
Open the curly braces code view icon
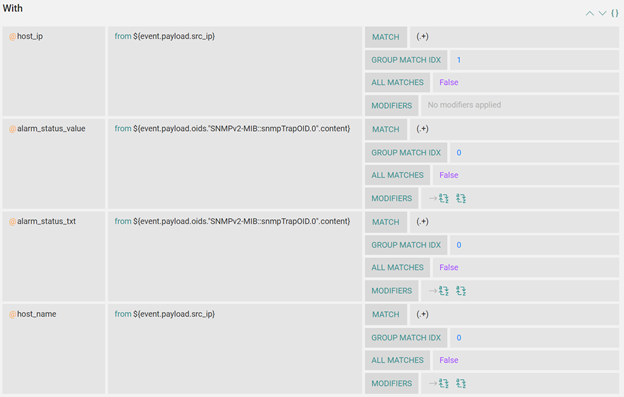pos(615,13)
